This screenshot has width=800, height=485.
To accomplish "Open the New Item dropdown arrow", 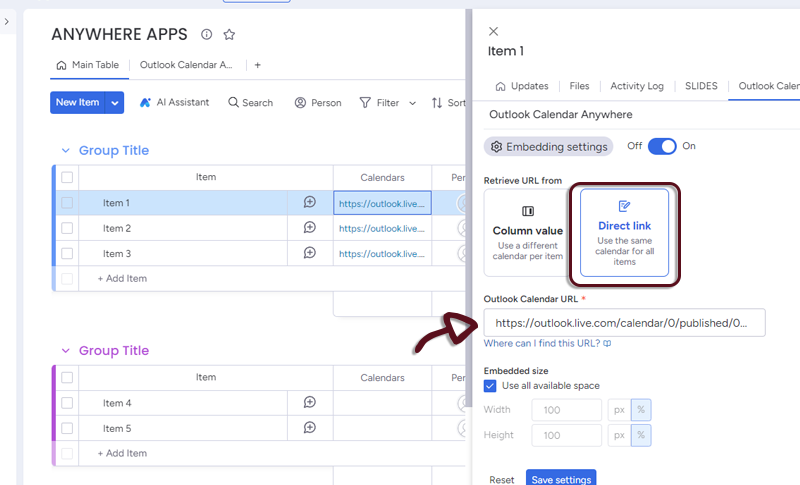I will click(x=116, y=102).
